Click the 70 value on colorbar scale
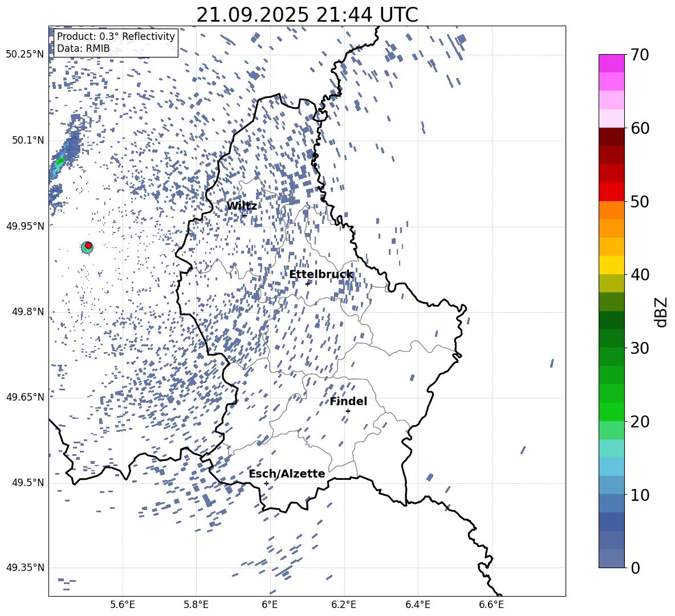 [641, 55]
